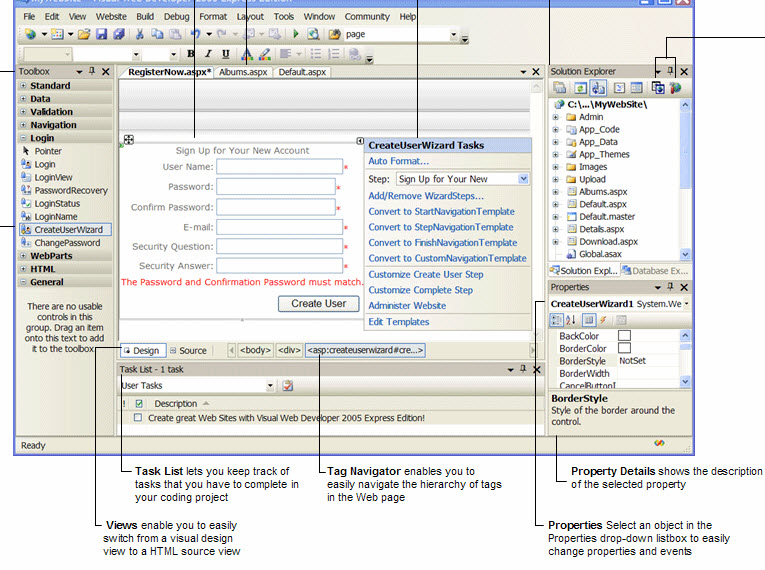Switch to Source view
The height and width of the screenshot is (570, 765).
coord(188,351)
